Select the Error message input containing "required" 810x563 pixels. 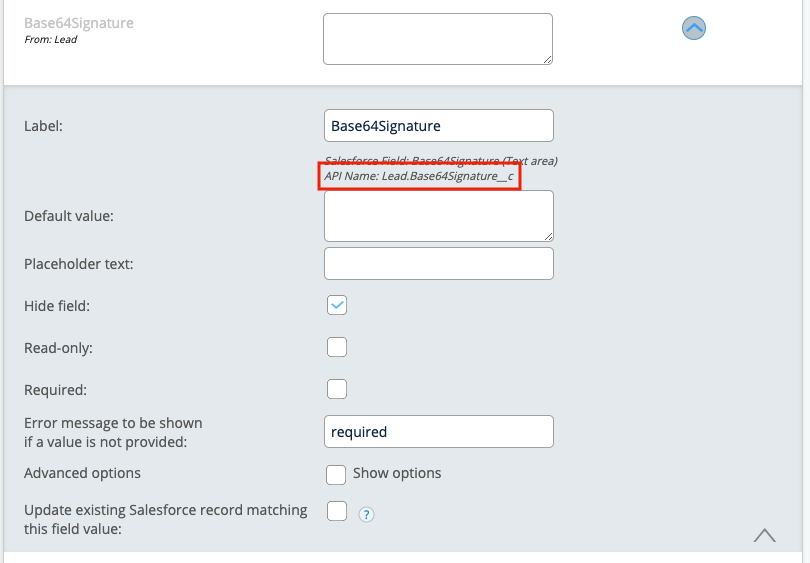(438, 432)
